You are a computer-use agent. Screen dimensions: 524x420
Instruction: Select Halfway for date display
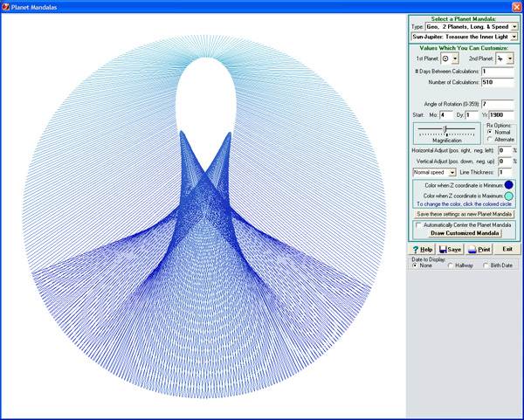pos(451,265)
